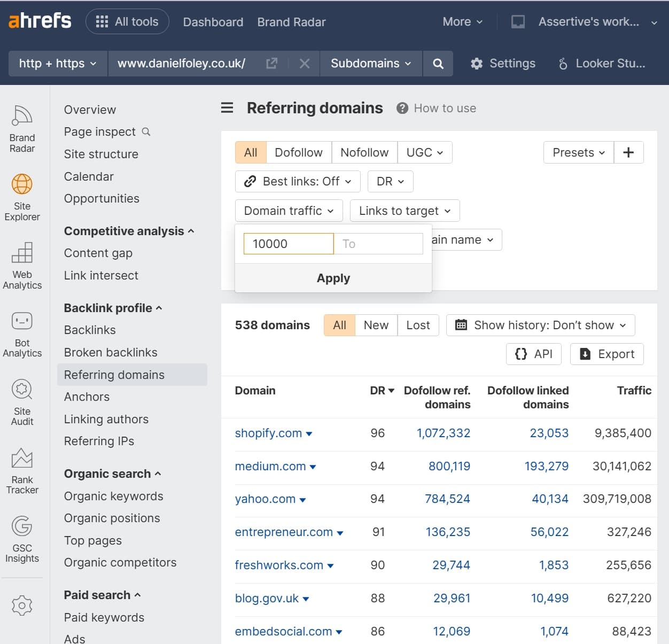Click the Page inspect search icon

pyautogui.click(x=146, y=131)
